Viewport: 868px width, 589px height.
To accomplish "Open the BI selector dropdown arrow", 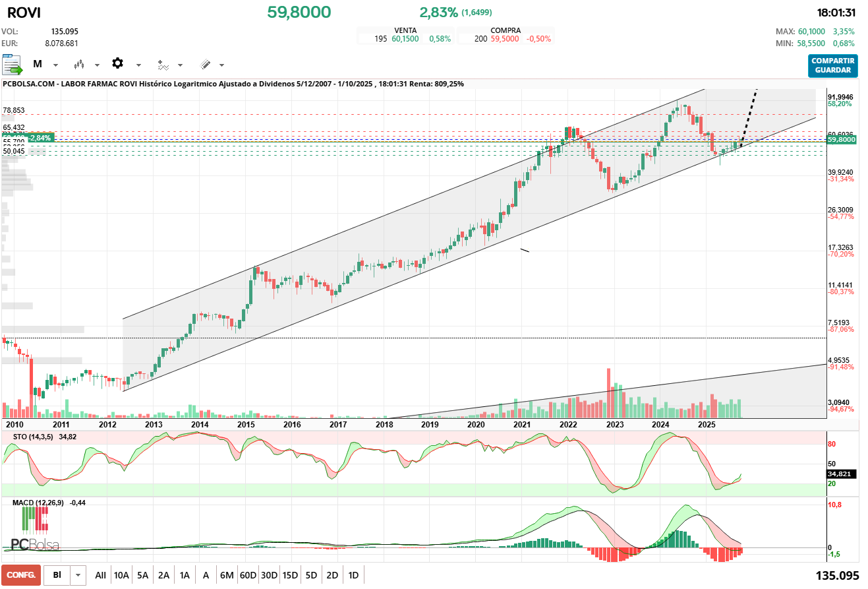I will [x=79, y=575].
